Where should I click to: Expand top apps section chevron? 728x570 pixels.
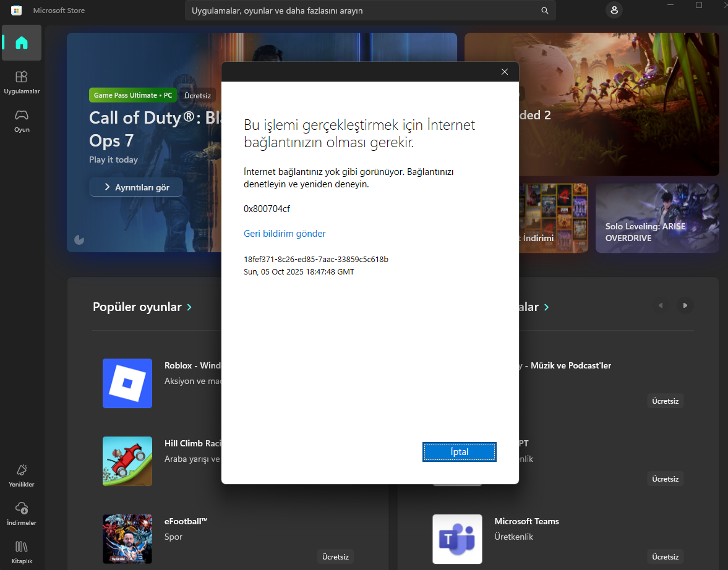click(x=547, y=307)
